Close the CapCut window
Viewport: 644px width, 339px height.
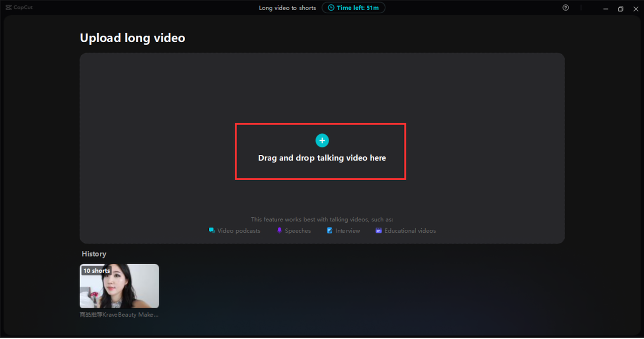coord(635,9)
